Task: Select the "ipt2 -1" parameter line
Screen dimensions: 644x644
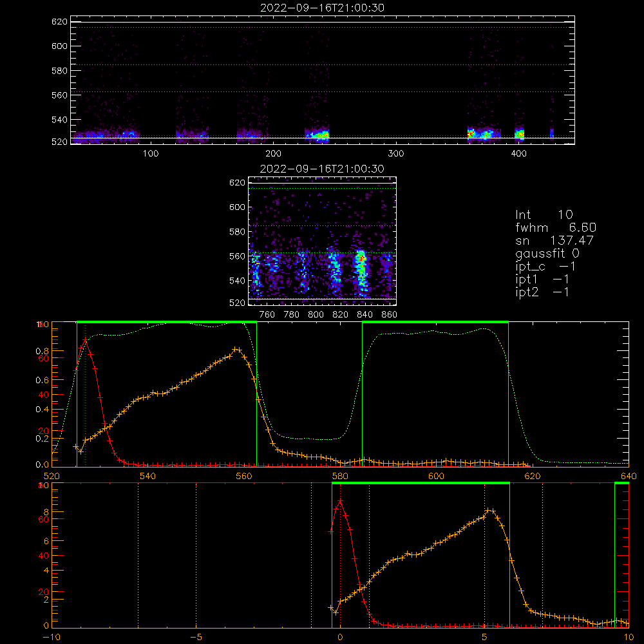Action: [542, 292]
